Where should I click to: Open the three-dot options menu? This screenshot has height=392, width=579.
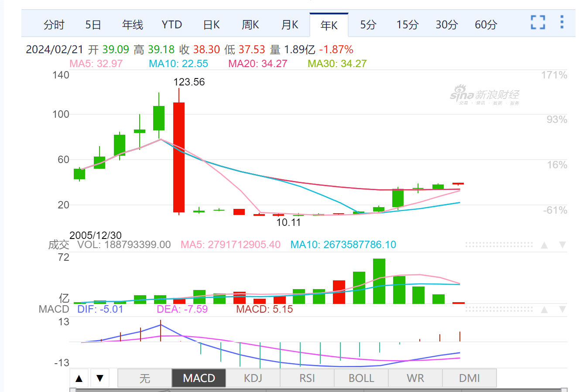[x=562, y=22]
